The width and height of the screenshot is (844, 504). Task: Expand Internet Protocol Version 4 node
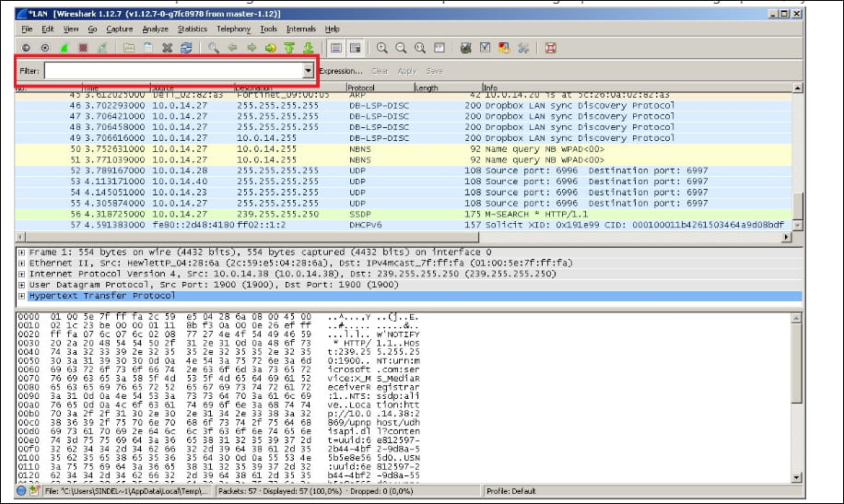click(21, 274)
